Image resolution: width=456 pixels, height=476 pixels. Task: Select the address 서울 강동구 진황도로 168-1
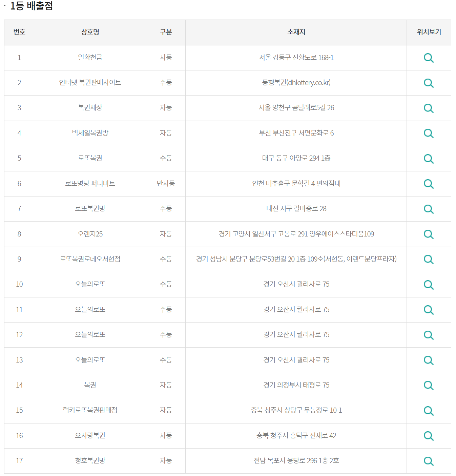pyautogui.click(x=295, y=58)
